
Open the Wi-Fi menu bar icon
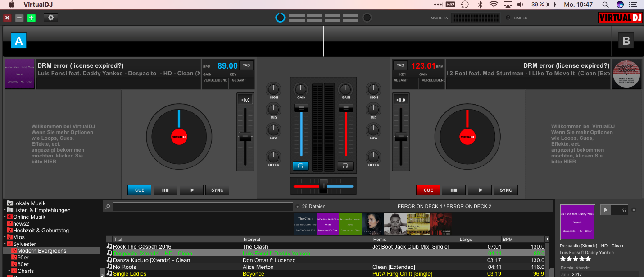(494, 5)
